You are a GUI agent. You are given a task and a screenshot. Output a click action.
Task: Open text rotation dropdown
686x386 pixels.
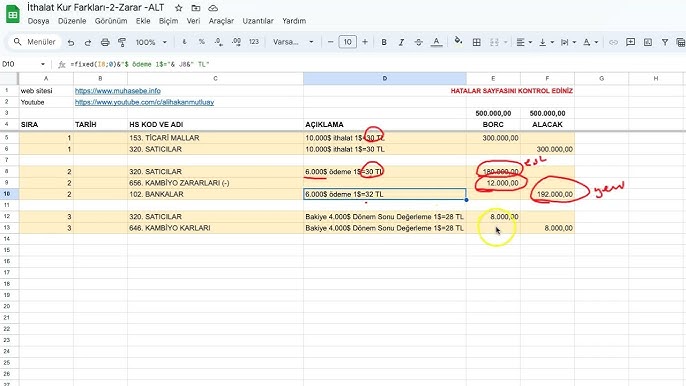coord(590,42)
